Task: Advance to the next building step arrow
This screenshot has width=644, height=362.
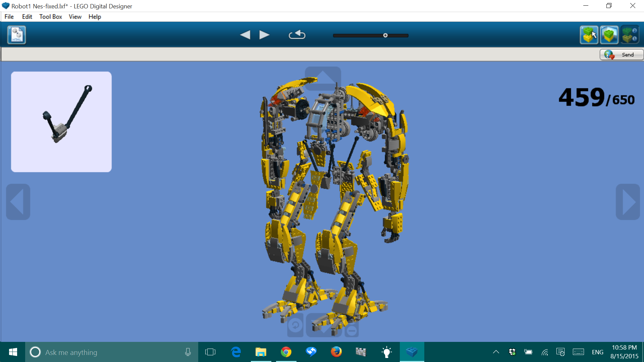Action: (x=264, y=35)
